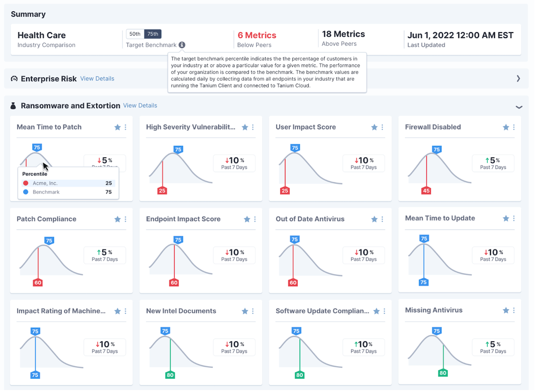
Task: Click the 18 Metrics Above Peers count
Action: (x=343, y=34)
